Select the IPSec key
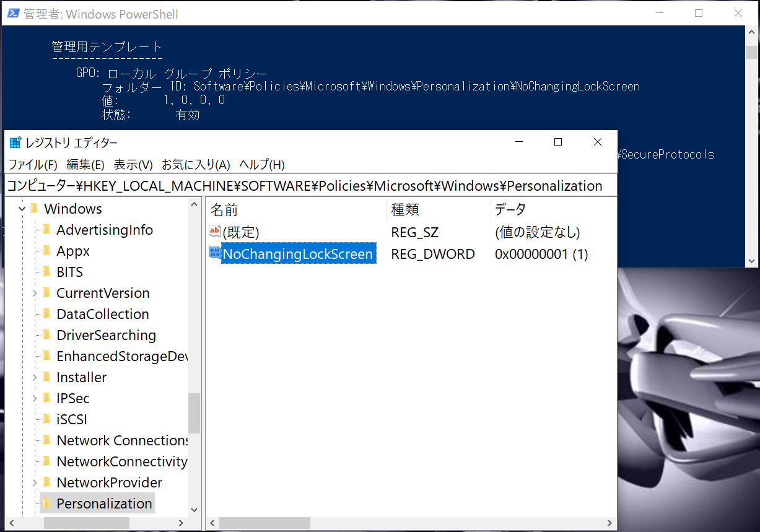This screenshot has height=532, width=760. (x=73, y=398)
